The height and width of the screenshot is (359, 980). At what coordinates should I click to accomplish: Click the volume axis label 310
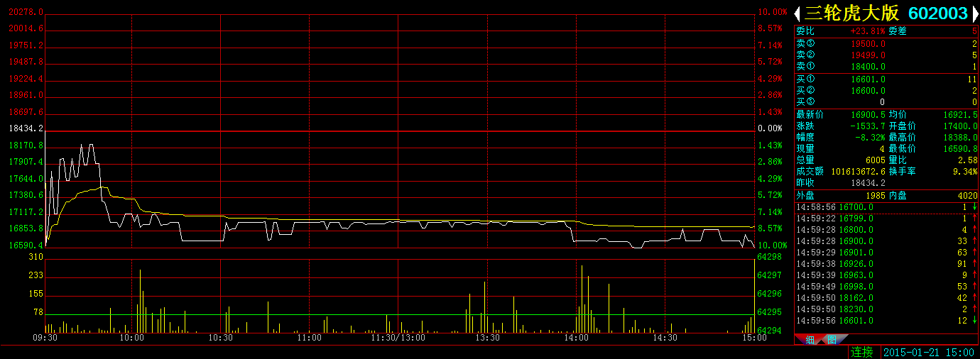point(36,256)
